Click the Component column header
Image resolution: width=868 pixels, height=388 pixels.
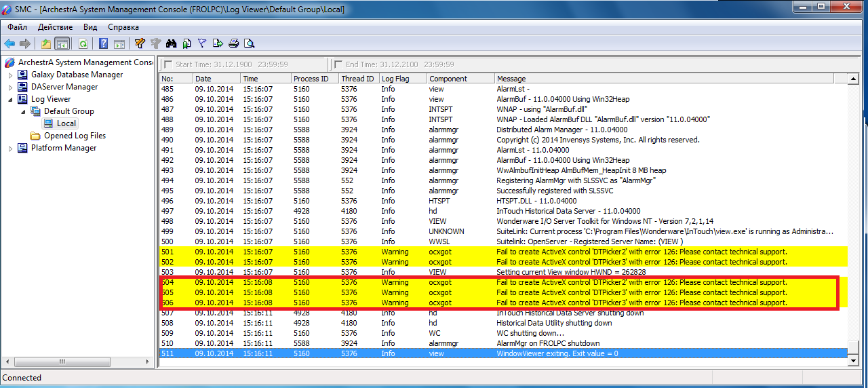point(448,79)
